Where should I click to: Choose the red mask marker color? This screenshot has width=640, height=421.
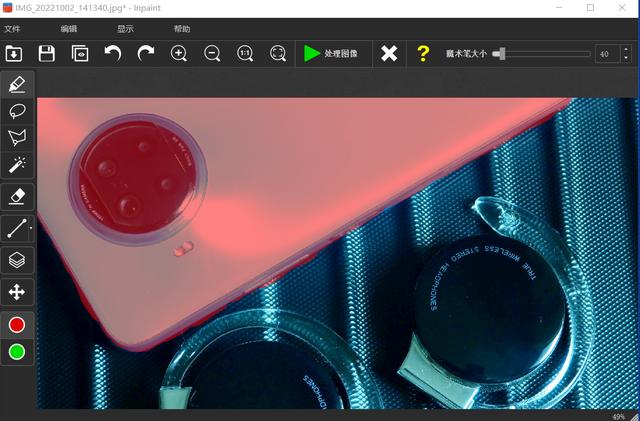tap(17, 325)
